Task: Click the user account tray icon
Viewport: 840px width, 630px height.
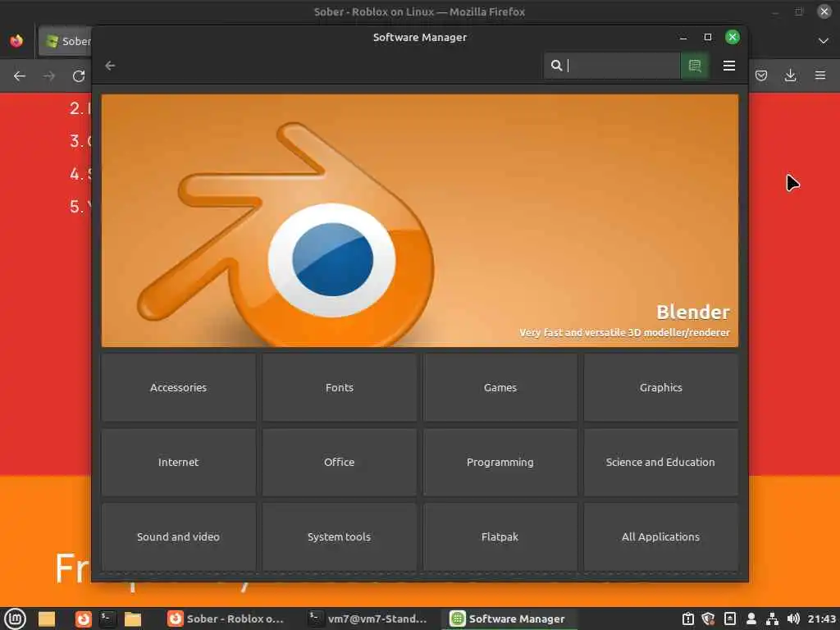Action: pos(751,619)
